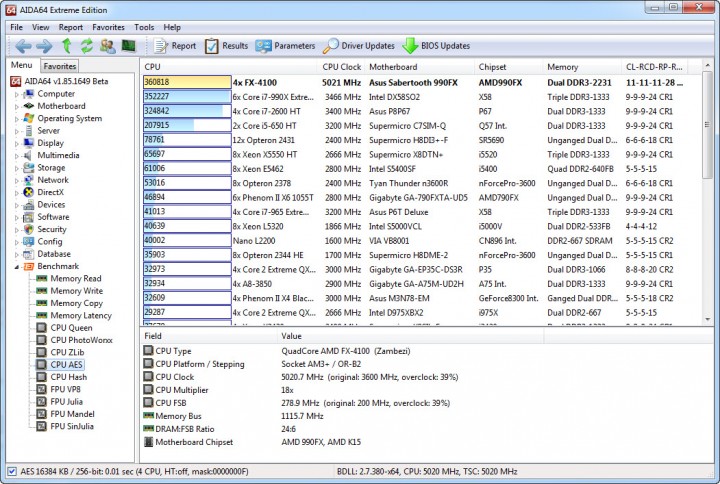Image resolution: width=720 pixels, height=484 pixels.
Task: Toggle the AES status bar checkbox
Action: tap(12, 472)
